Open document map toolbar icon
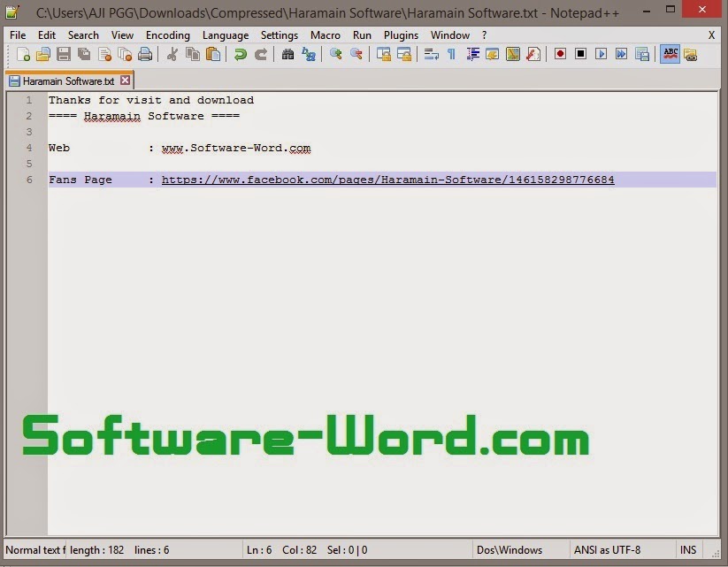 click(x=512, y=54)
